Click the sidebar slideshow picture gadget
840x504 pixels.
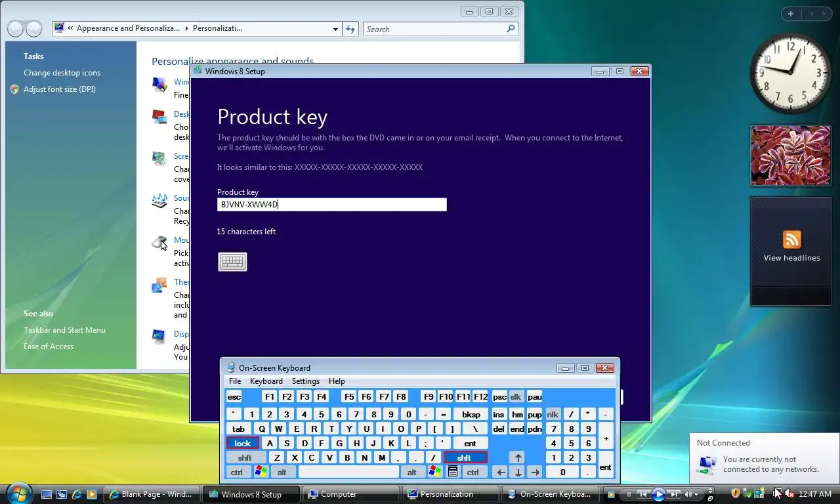coord(791,156)
